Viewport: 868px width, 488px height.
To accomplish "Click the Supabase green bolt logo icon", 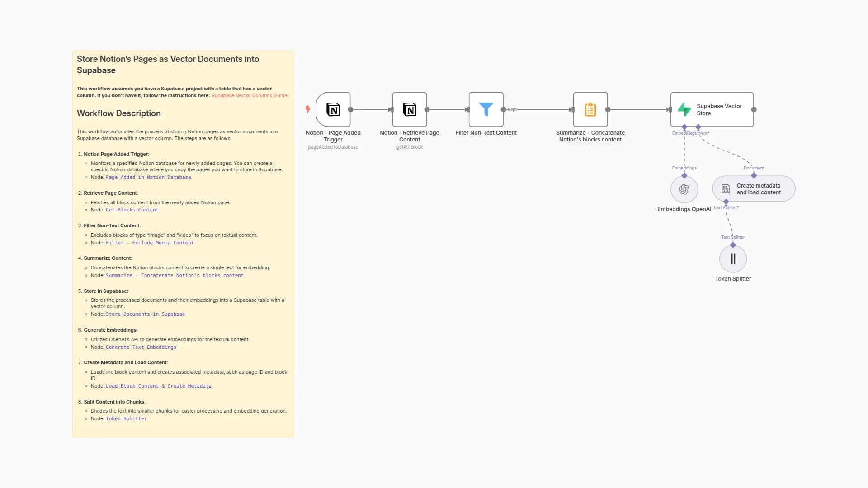I will (684, 109).
